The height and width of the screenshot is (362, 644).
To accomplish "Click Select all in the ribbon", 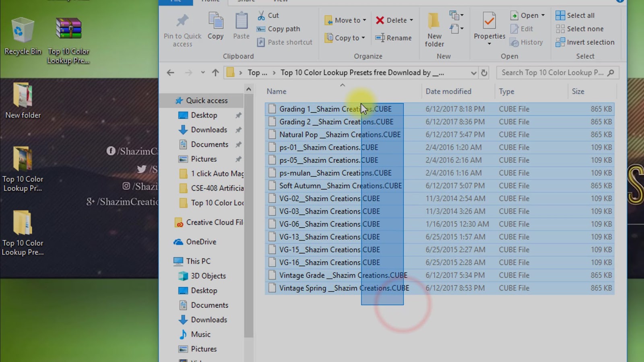I will coord(575,15).
